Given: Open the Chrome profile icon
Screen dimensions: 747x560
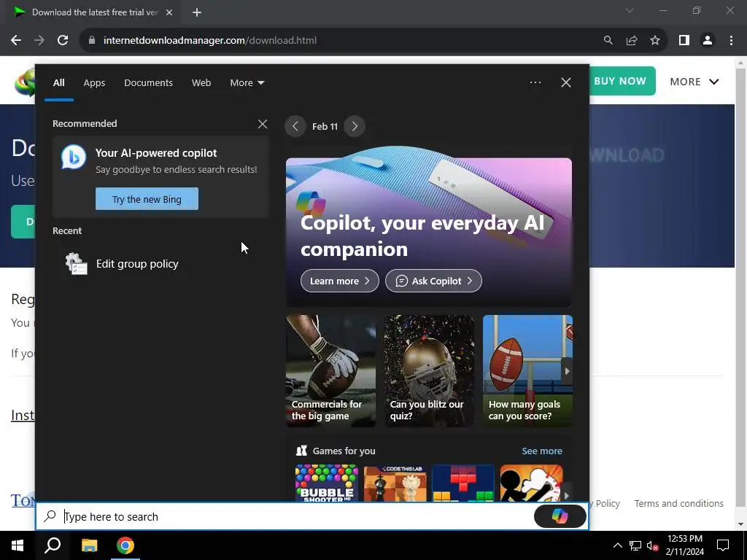Looking at the screenshot, I should [x=708, y=41].
